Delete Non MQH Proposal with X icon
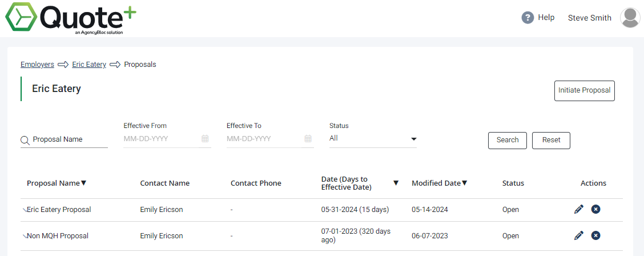This screenshot has height=256, width=644. [595, 236]
